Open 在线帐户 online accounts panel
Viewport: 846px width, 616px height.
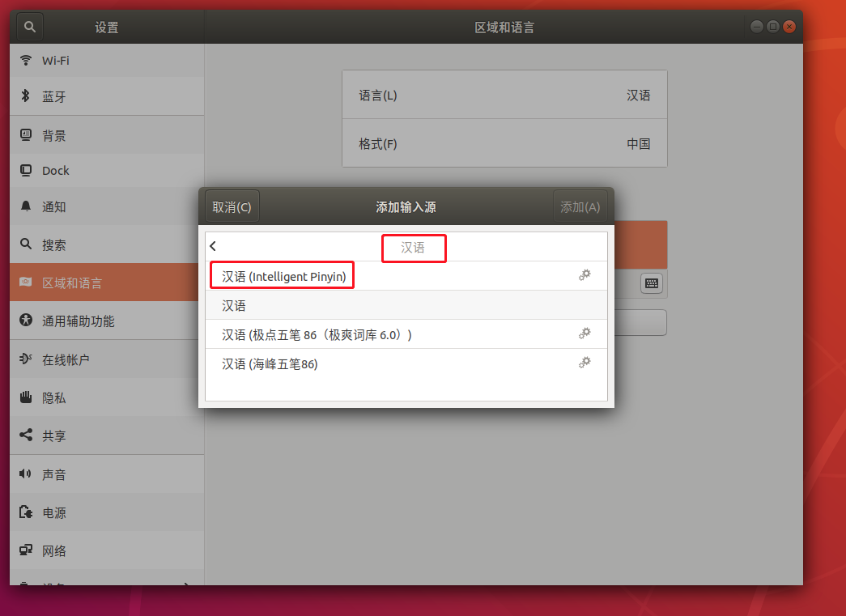(107, 359)
